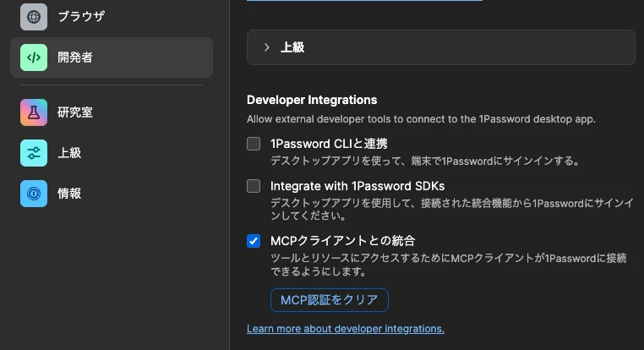Viewport: 644px width, 350px height.
Task: Click the Developer Integrations heading text
Action: (312, 100)
